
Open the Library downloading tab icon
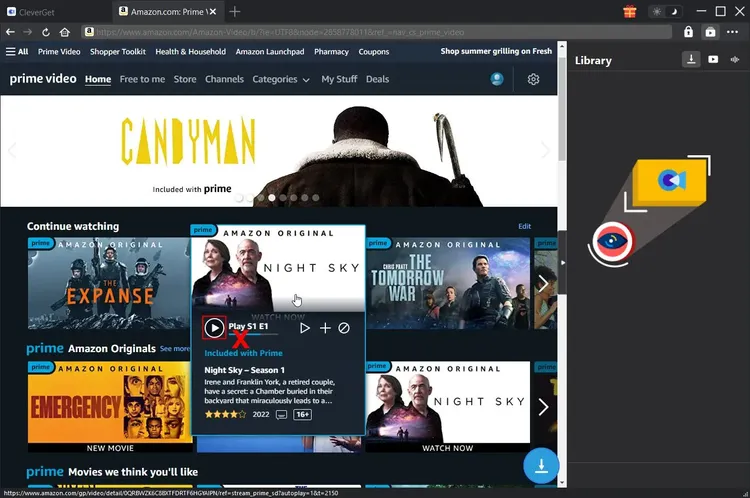click(691, 60)
